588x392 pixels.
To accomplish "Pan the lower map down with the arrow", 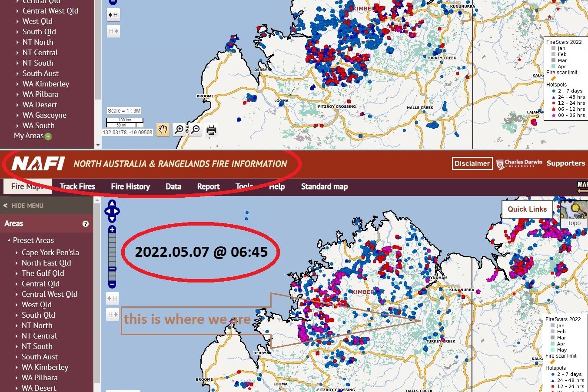I will click(x=112, y=219).
